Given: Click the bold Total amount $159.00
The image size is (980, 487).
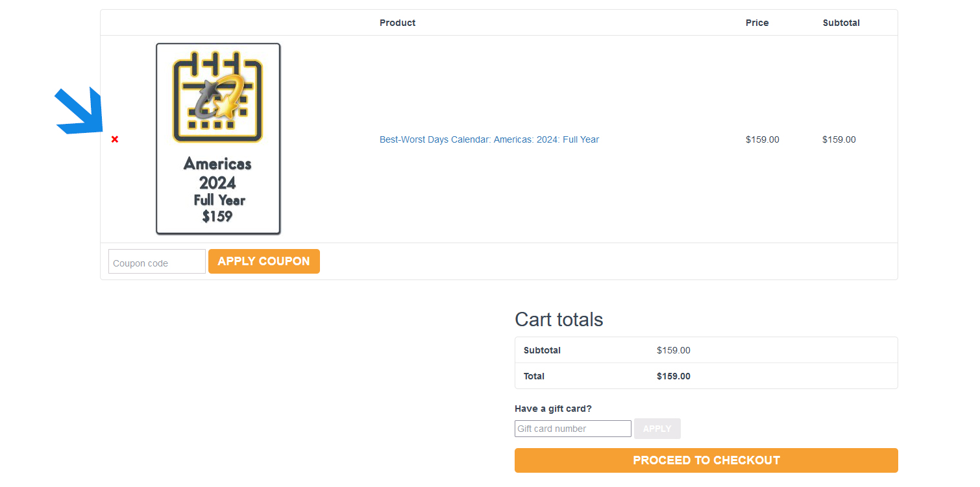Looking at the screenshot, I should click(x=674, y=376).
